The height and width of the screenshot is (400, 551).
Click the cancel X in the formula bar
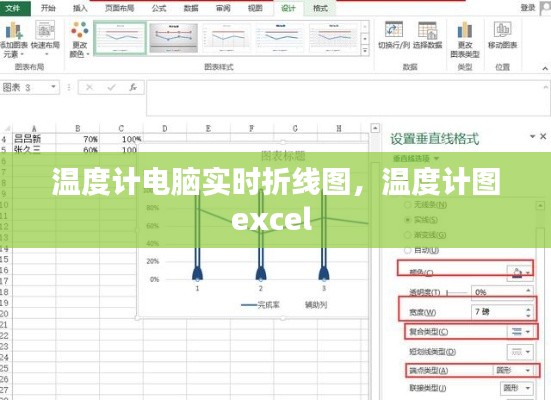(x=90, y=87)
